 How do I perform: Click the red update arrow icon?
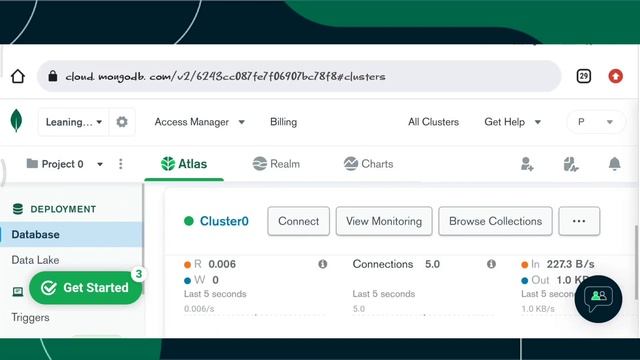pos(616,76)
